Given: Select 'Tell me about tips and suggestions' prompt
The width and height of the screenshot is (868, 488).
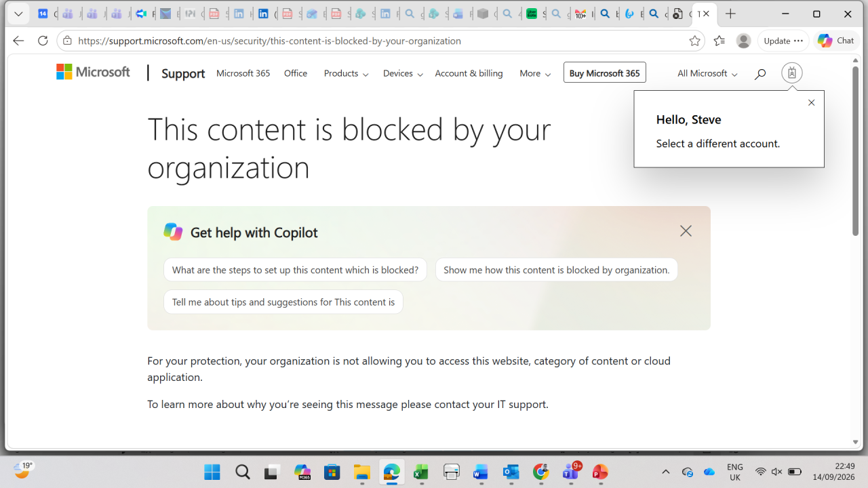Looking at the screenshot, I should point(283,302).
